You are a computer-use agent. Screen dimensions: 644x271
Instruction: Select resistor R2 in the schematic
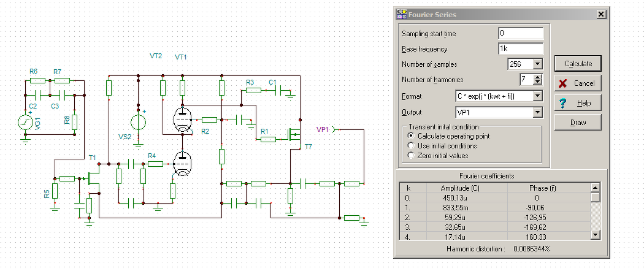[x=210, y=120]
